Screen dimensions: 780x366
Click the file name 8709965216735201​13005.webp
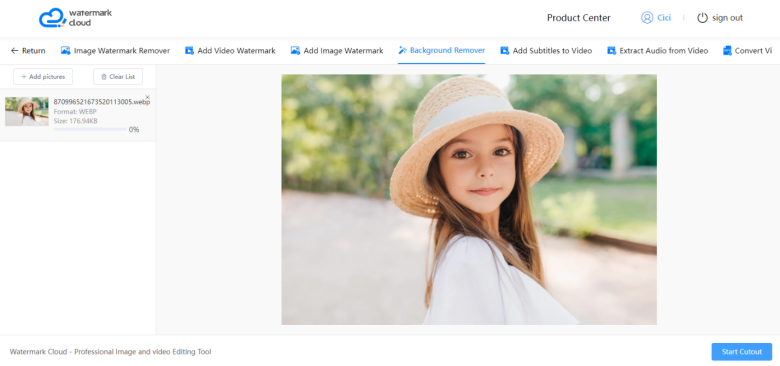[x=102, y=102]
